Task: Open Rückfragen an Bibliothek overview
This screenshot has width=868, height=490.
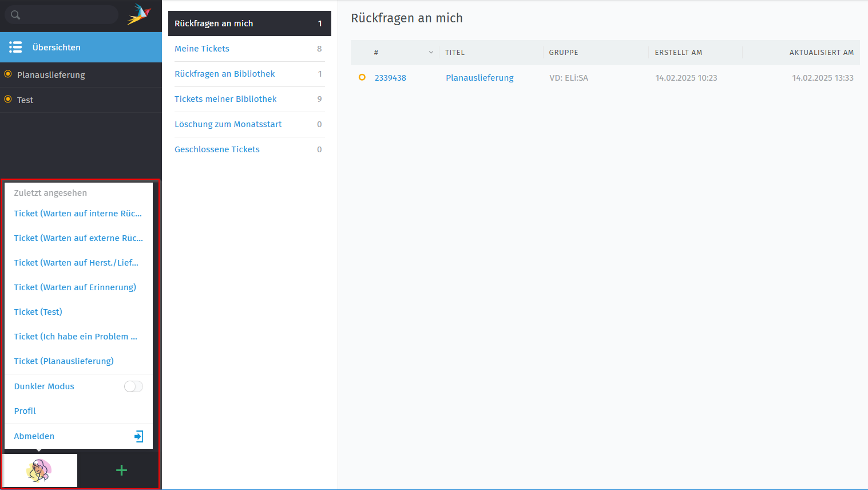Action: pyautogui.click(x=224, y=74)
